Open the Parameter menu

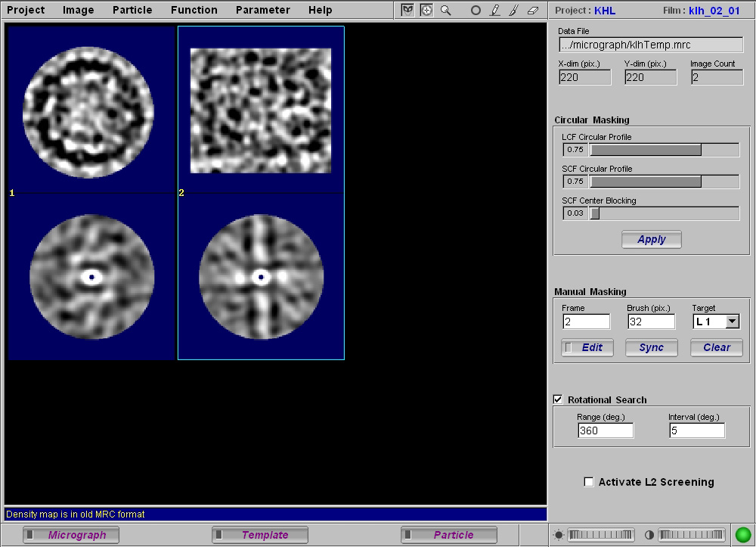262,10
